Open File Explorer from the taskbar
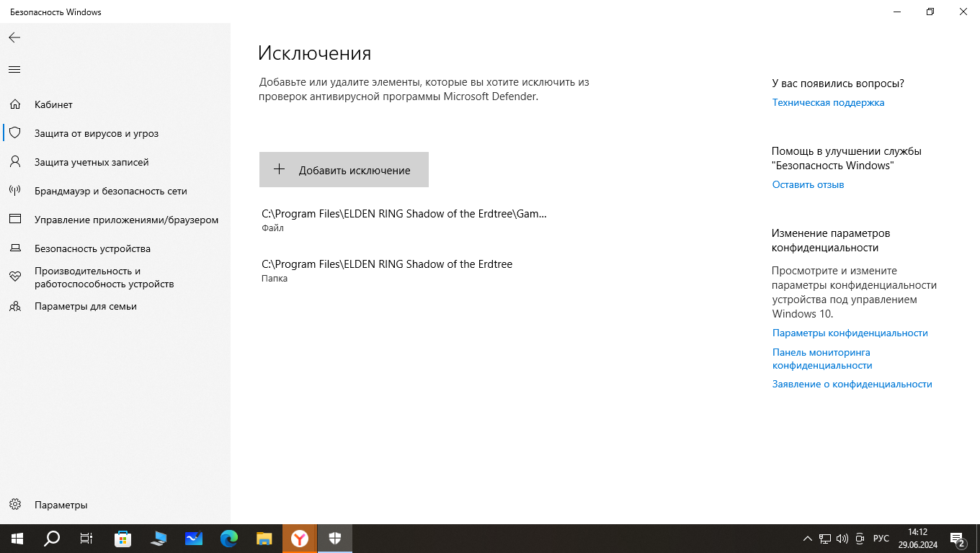The height and width of the screenshot is (553, 980). pos(264,539)
